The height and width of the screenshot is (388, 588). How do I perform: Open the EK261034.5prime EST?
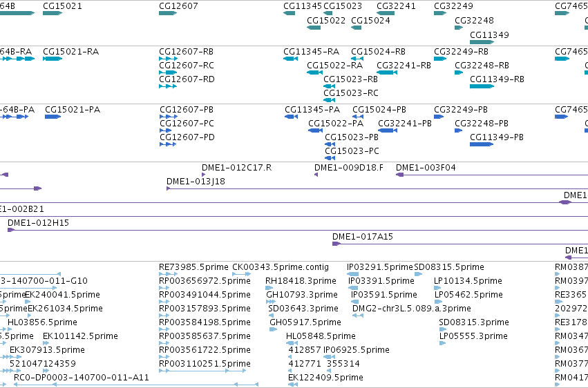(30, 316)
